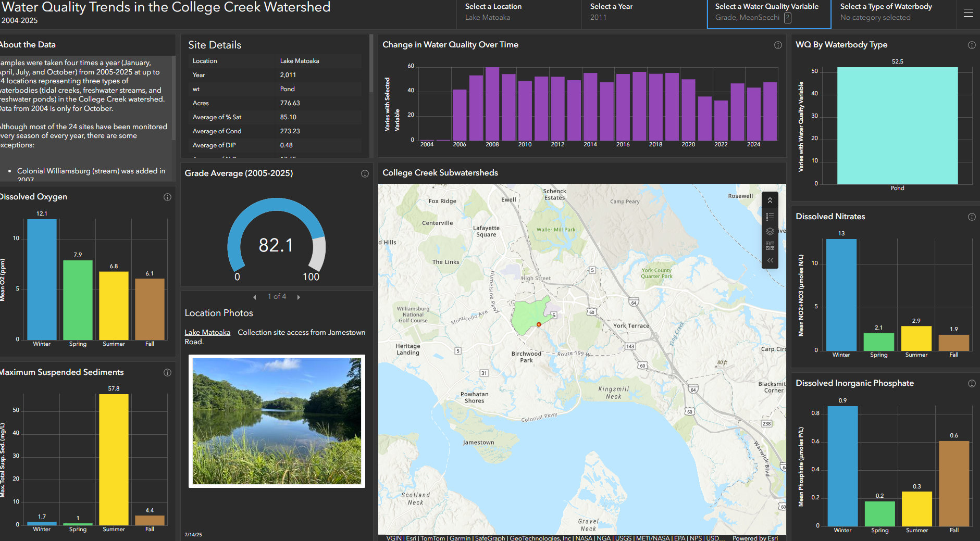Go to previous photo page arrow
Image resolution: width=980 pixels, height=541 pixels.
click(x=255, y=297)
